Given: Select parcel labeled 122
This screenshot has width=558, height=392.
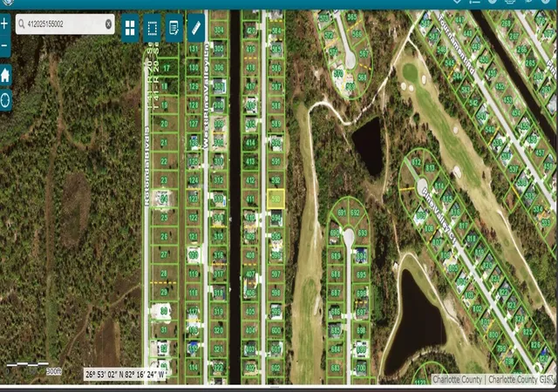Looking at the screenshot, I should coord(194,218).
